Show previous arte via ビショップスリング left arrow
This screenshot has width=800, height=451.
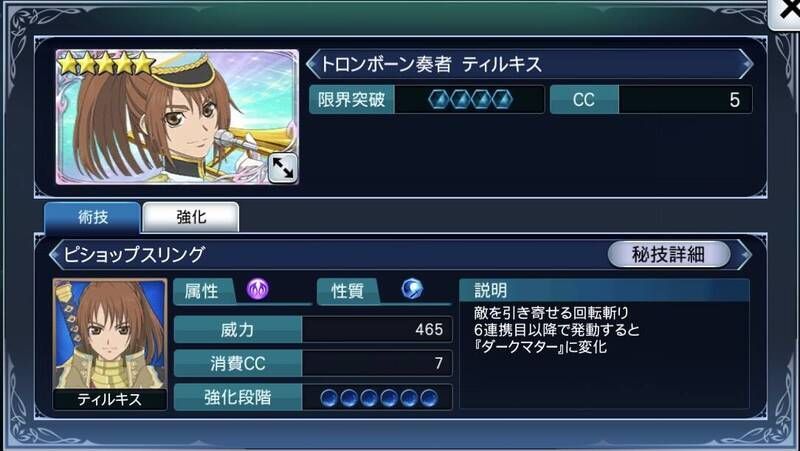[55, 254]
